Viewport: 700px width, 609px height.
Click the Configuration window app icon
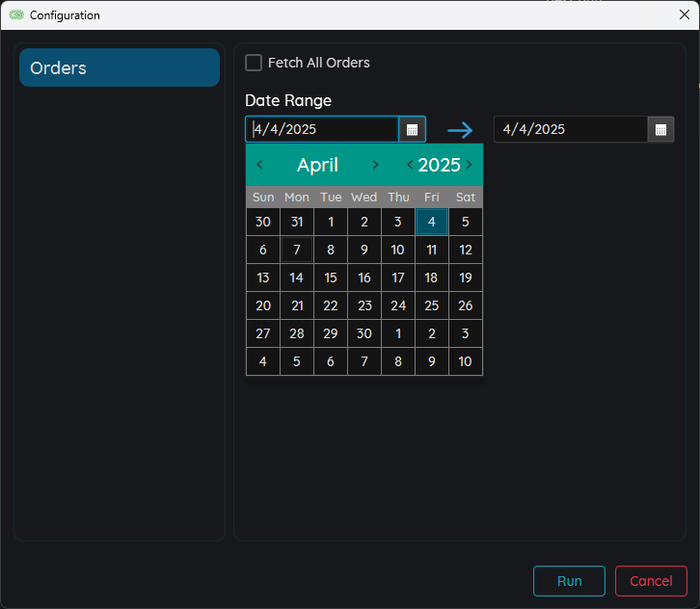[16, 15]
